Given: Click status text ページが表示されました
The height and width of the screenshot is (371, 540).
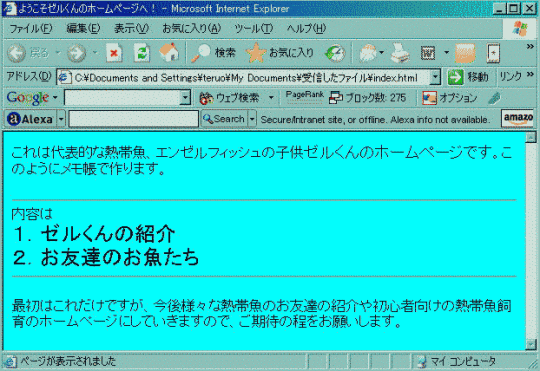Looking at the screenshot, I should point(68,361).
